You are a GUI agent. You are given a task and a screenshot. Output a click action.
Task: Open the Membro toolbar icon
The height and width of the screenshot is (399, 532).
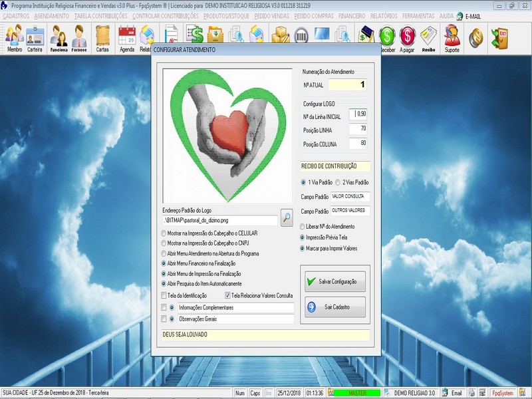point(15,39)
